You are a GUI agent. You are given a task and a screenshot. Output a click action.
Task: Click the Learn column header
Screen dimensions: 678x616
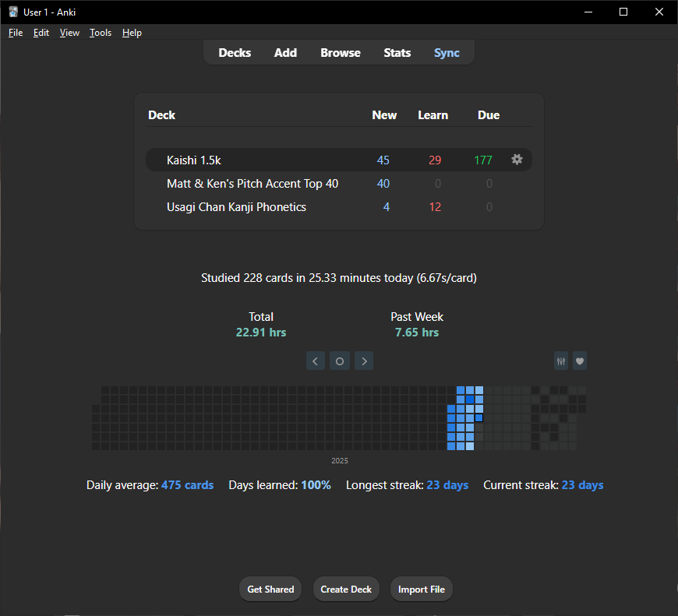[x=433, y=115]
